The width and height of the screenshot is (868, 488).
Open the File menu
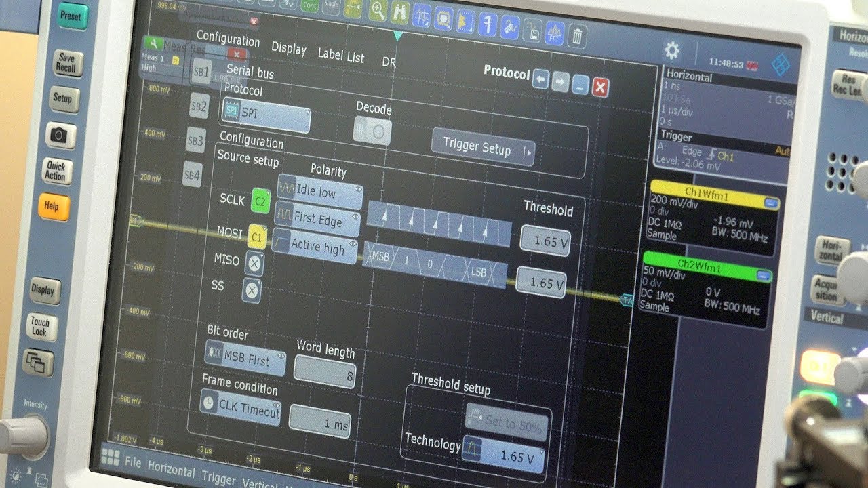click(134, 462)
